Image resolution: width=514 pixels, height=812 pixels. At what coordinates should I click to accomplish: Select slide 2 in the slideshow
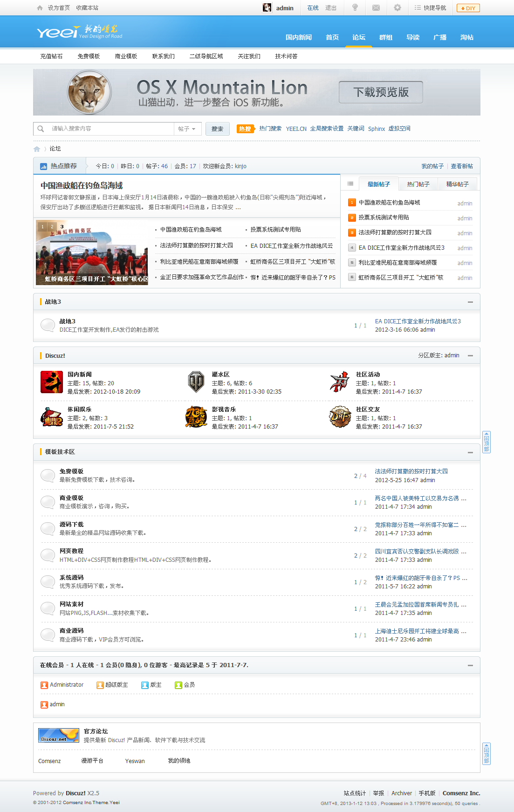(52, 226)
